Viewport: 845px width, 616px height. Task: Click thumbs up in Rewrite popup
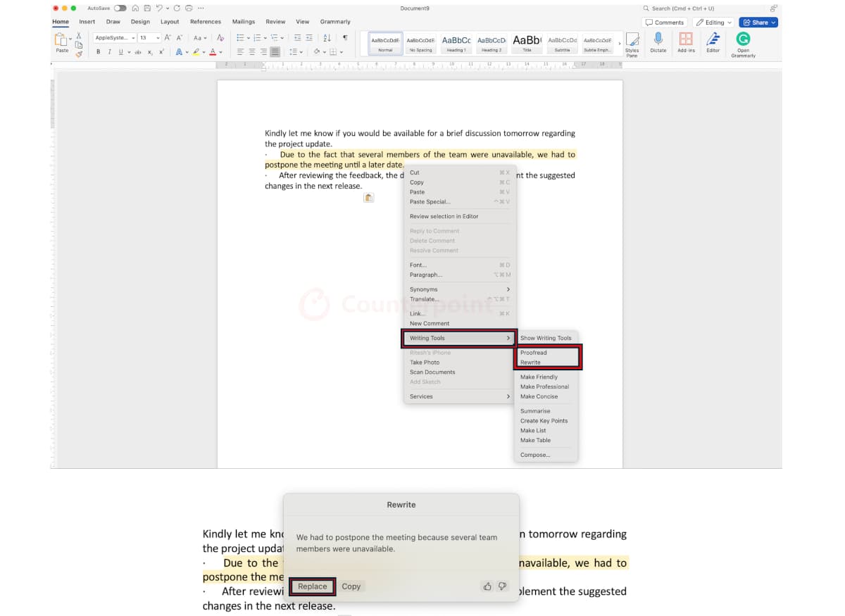tap(487, 586)
